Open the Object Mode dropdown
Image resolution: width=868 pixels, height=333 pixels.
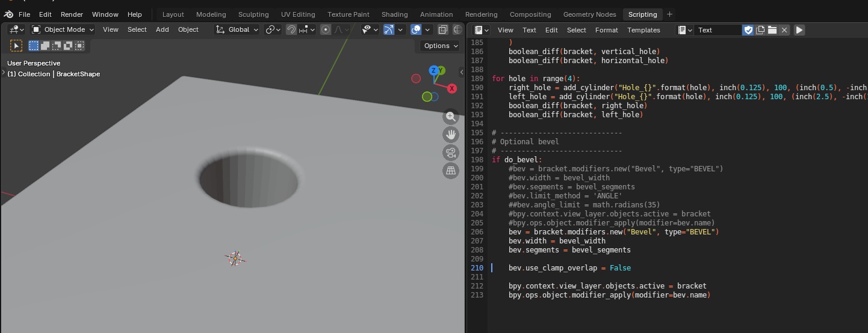63,29
